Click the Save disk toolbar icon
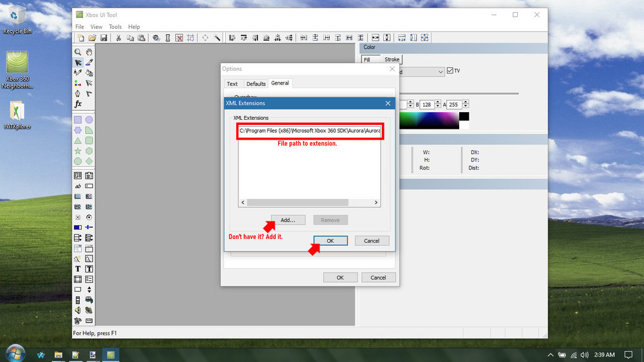Viewport: 644px width, 362px height. (x=104, y=38)
